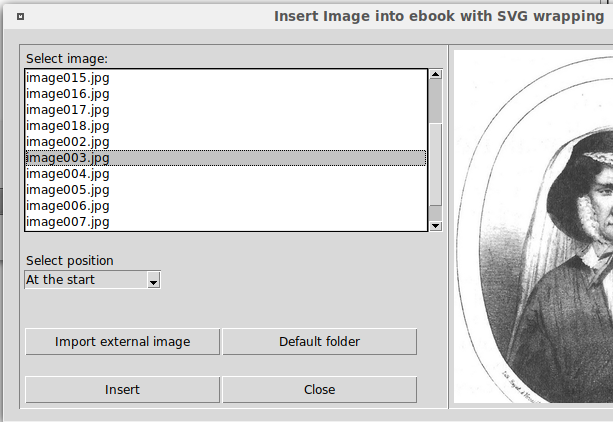
Task: Select image005.jpg in the list
Action: point(226,190)
